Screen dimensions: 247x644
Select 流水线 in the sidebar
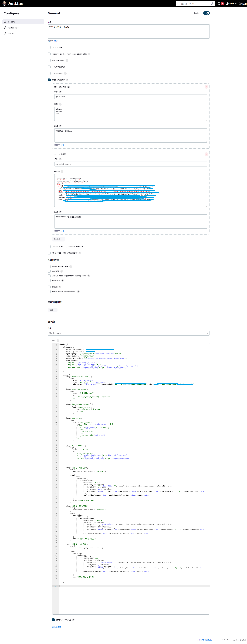pyautogui.click(x=23, y=33)
